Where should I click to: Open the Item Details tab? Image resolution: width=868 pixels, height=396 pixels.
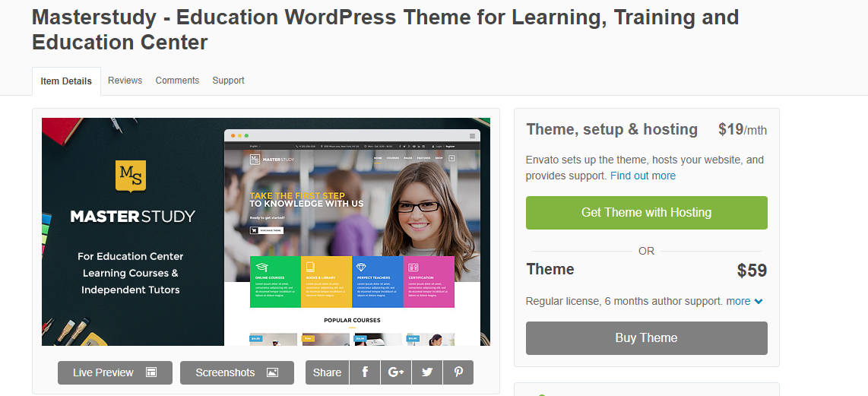coord(66,81)
